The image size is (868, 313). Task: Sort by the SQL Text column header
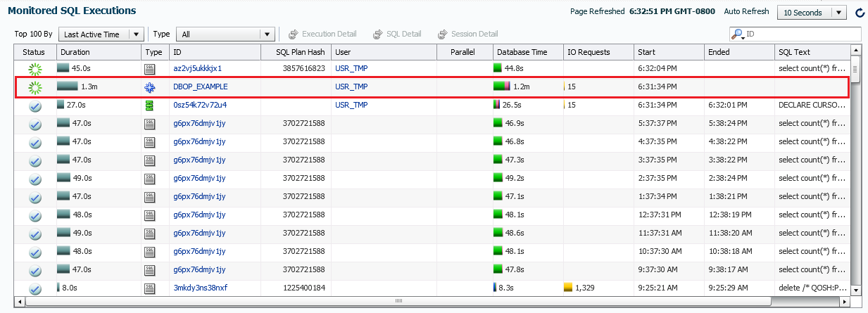[812, 52]
